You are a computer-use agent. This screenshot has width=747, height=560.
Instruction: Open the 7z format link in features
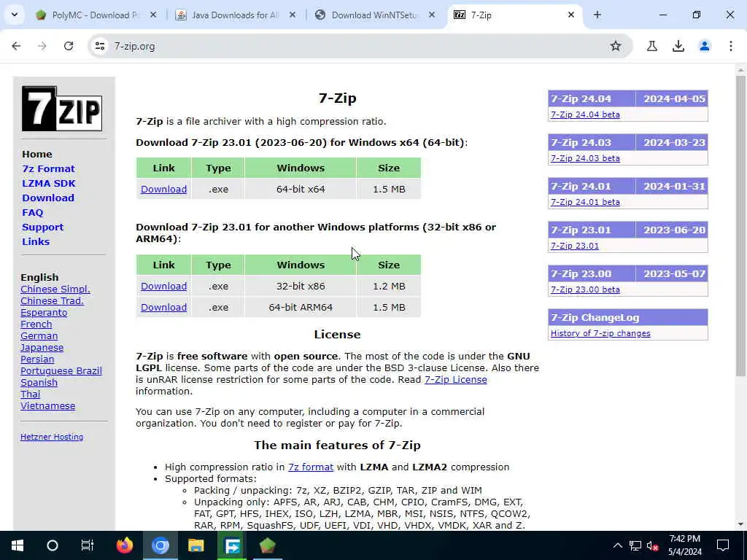(311, 467)
